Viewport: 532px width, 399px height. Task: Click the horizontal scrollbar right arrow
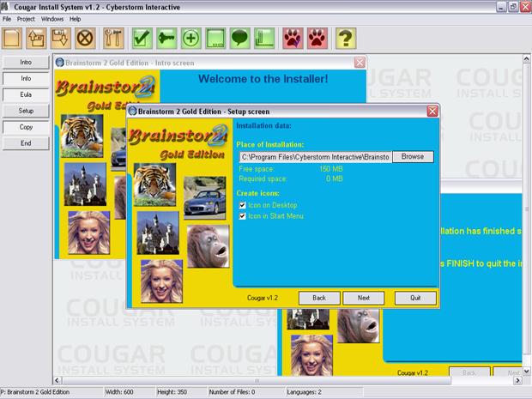(517, 380)
